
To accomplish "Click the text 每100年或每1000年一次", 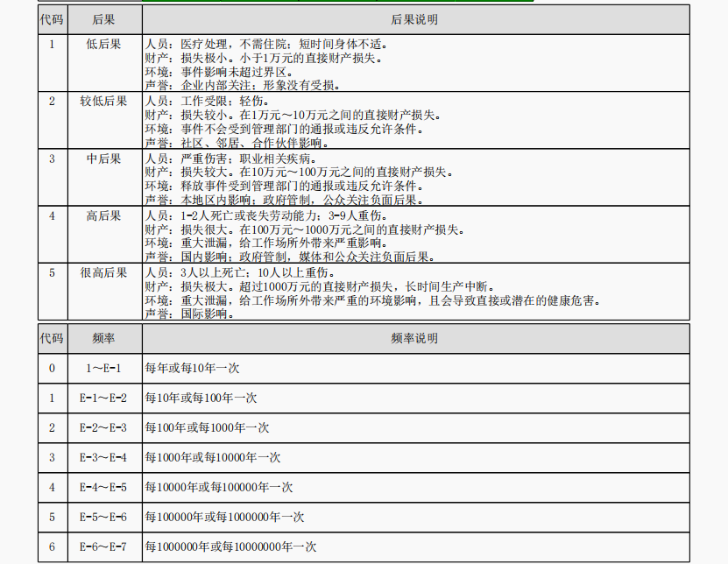I will 207,427.
